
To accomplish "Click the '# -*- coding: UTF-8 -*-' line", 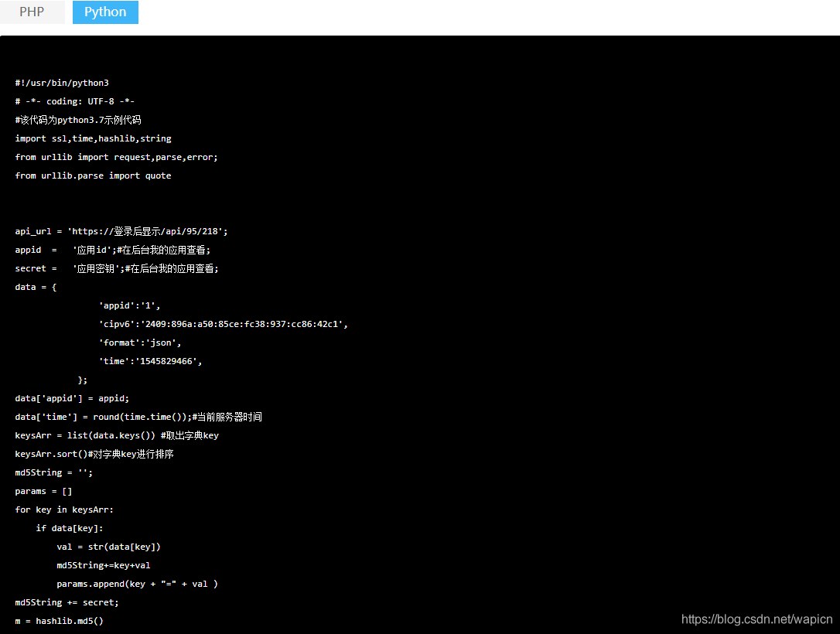I will 75,101.
